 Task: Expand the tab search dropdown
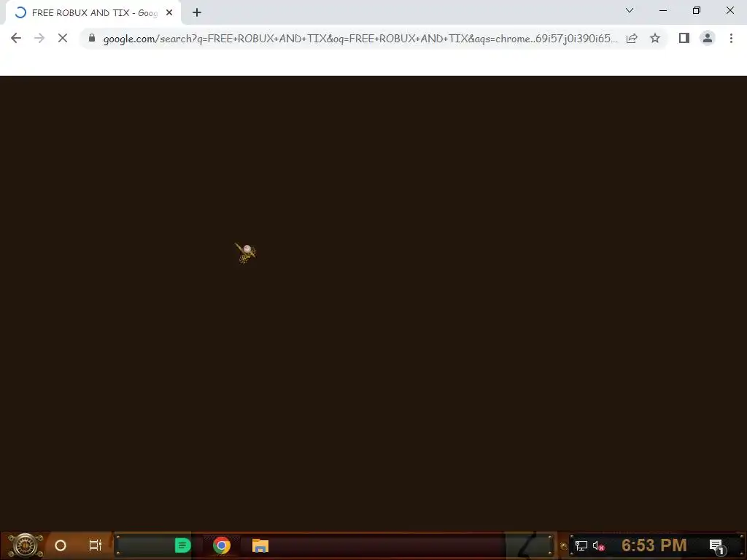click(x=630, y=10)
